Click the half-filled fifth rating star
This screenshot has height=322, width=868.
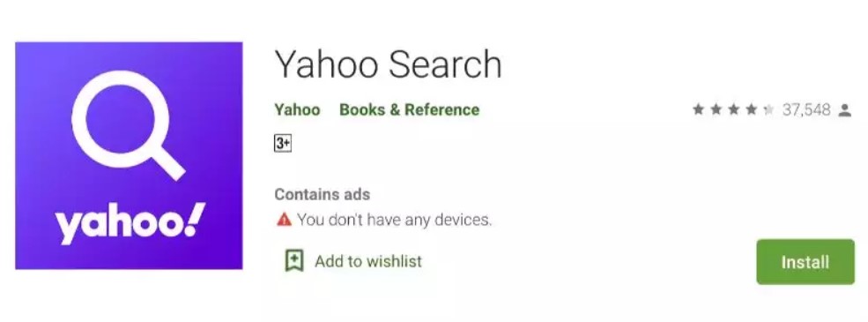[768, 109]
